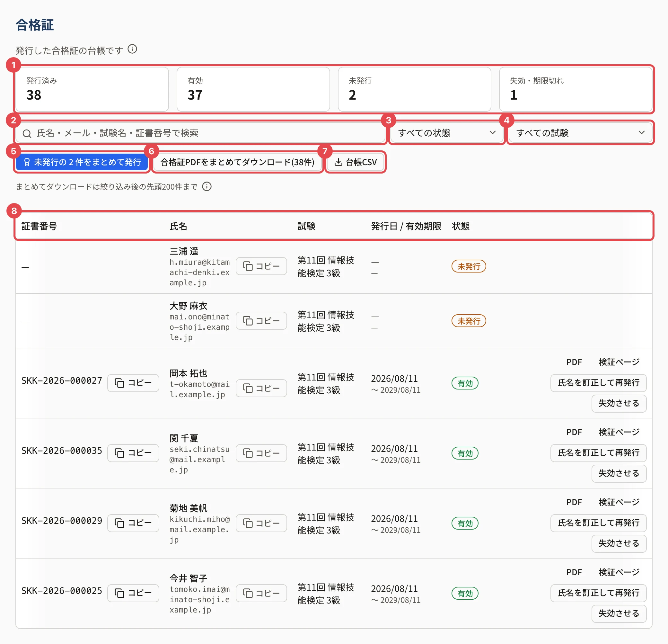Reissue with corrected name for 岡本 拓也
Image resolution: width=668 pixels, height=644 pixels.
599,383
